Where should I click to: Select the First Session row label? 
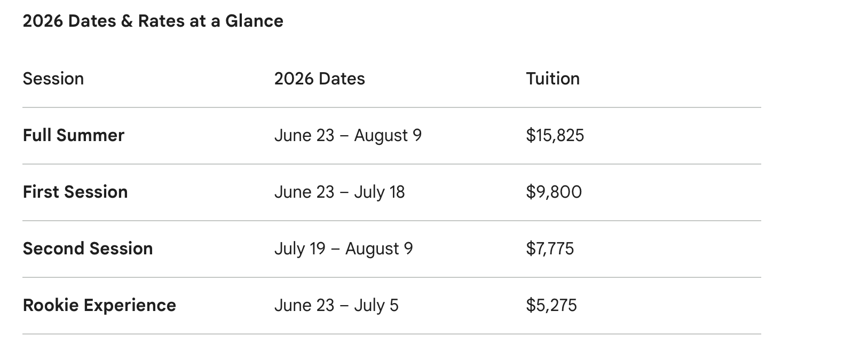(x=75, y=192)
